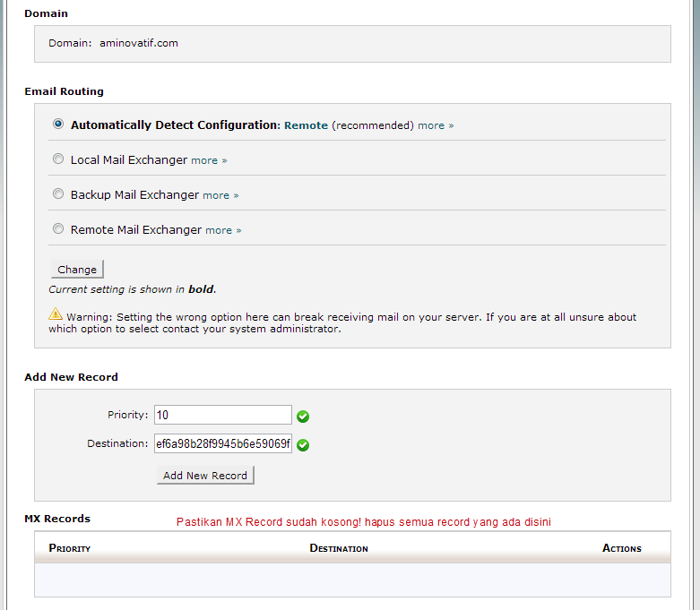Open 'more' link for Remote Mail Exchanger

tap(223, 230)
